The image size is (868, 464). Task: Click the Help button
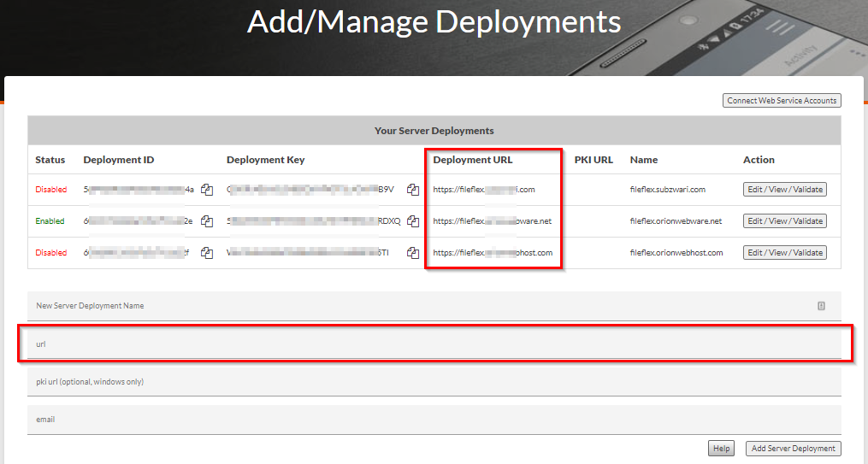[721, 448]
